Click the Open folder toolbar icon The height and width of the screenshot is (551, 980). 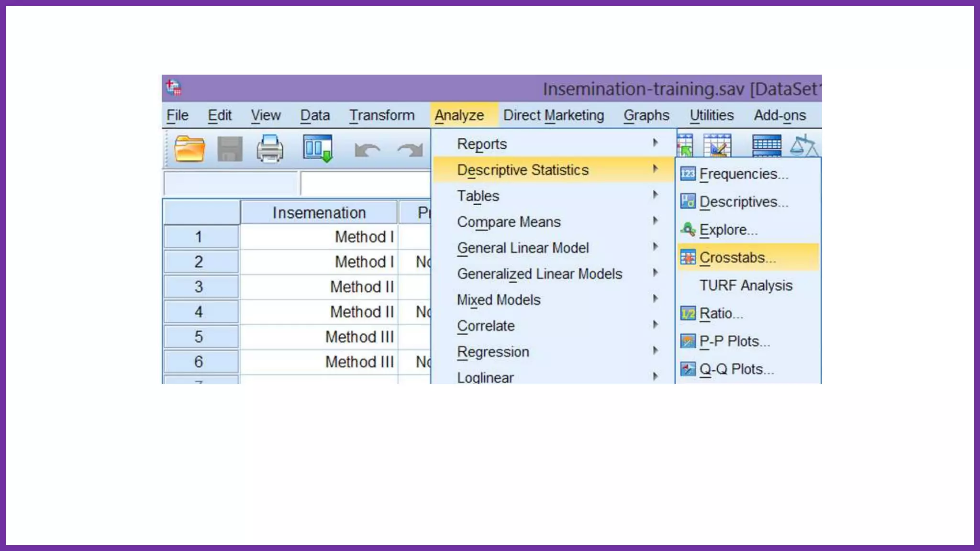[x=189, y=149]
